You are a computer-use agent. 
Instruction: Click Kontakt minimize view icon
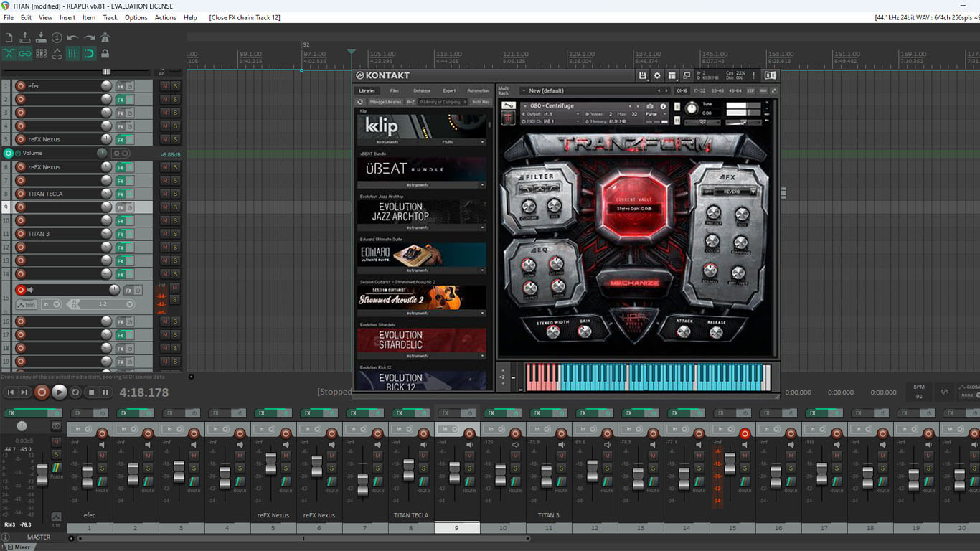point(687,75)
